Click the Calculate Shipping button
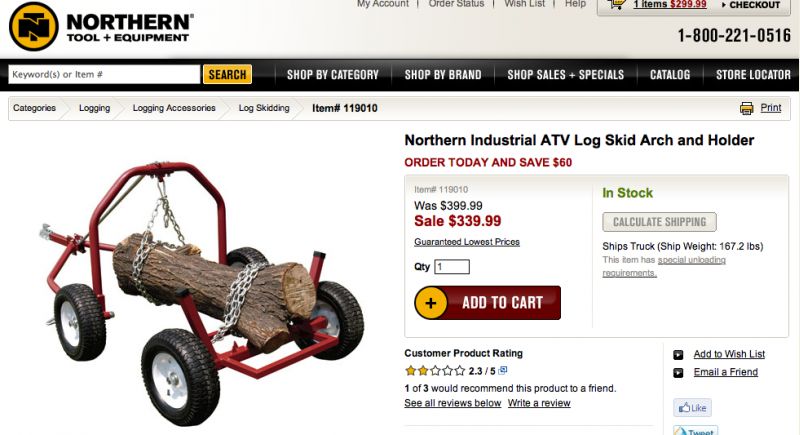This screenshot has height=435, width=800. (x=659, y=222)
